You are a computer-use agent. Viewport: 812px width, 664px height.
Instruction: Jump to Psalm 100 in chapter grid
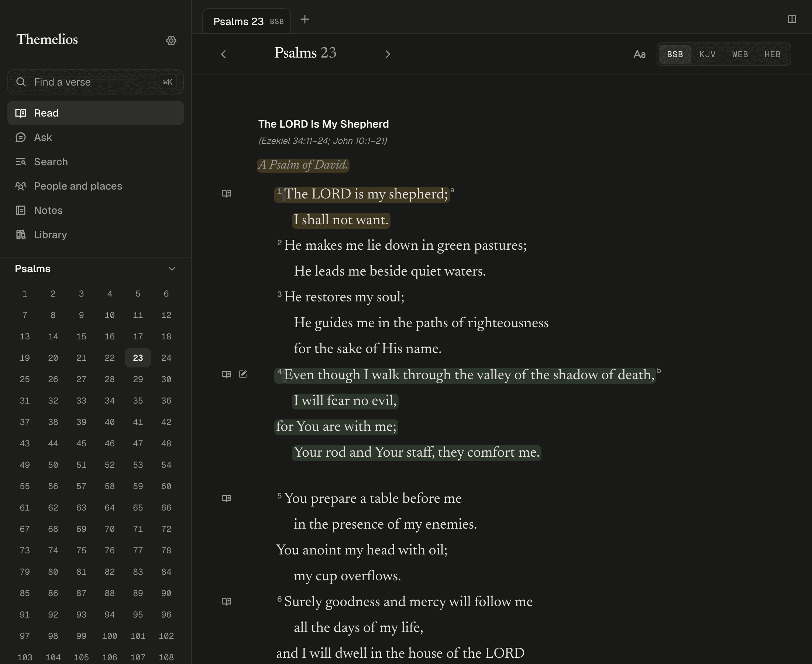pos(110,636)
